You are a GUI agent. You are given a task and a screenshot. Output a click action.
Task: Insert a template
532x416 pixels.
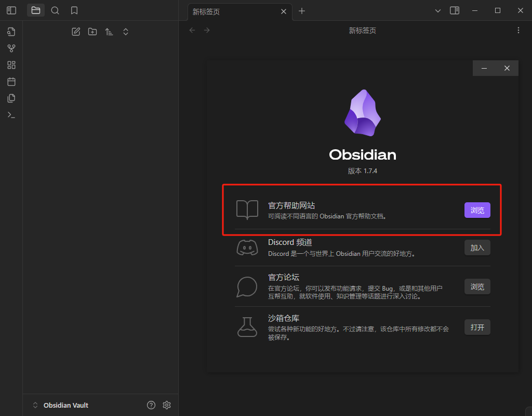click(11, 98)
